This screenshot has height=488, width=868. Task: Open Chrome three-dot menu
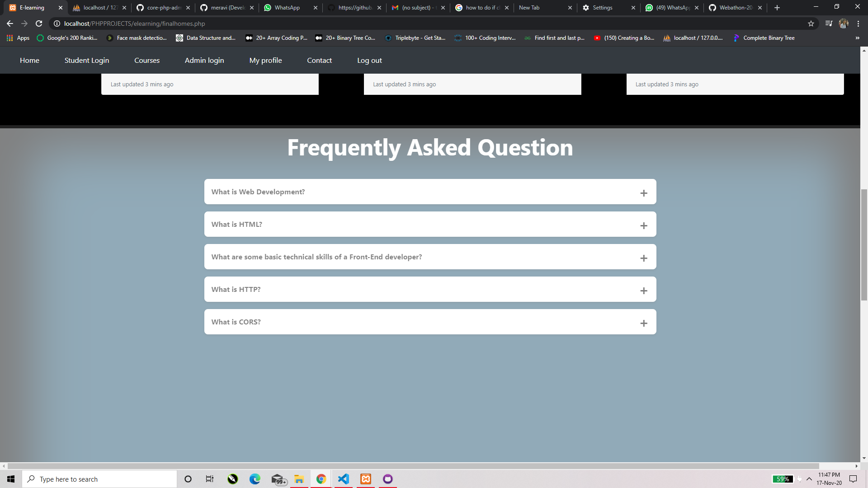point(858,23)
